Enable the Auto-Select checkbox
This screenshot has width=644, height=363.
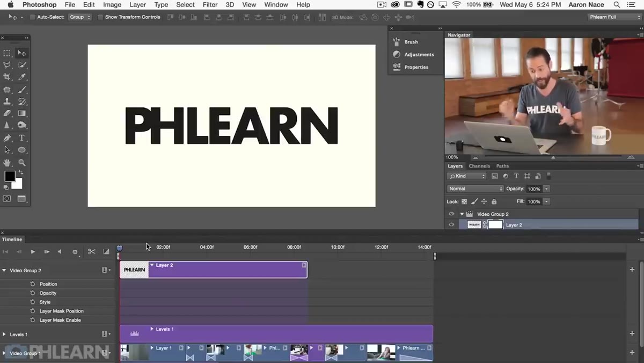coord(32,17)
